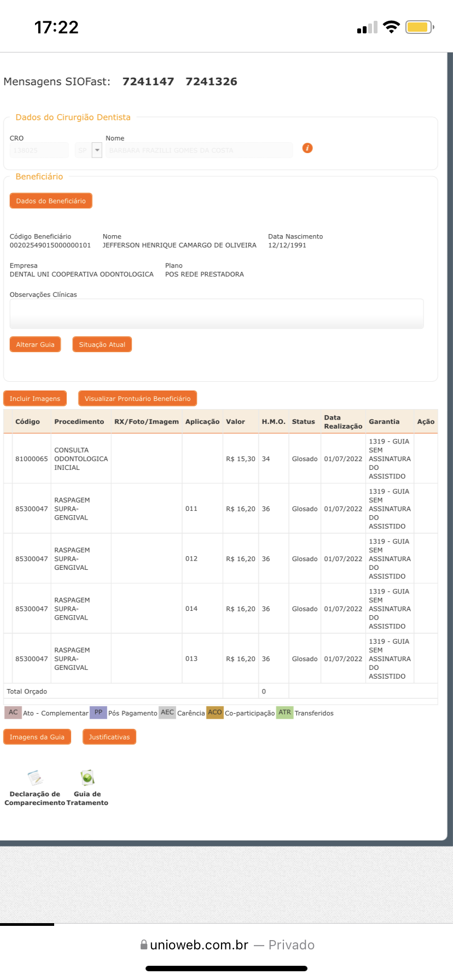Screen dimensions: 453x980
Task: Click the PP Pós Pagamento legend badge
Action: tap(98, 713)
